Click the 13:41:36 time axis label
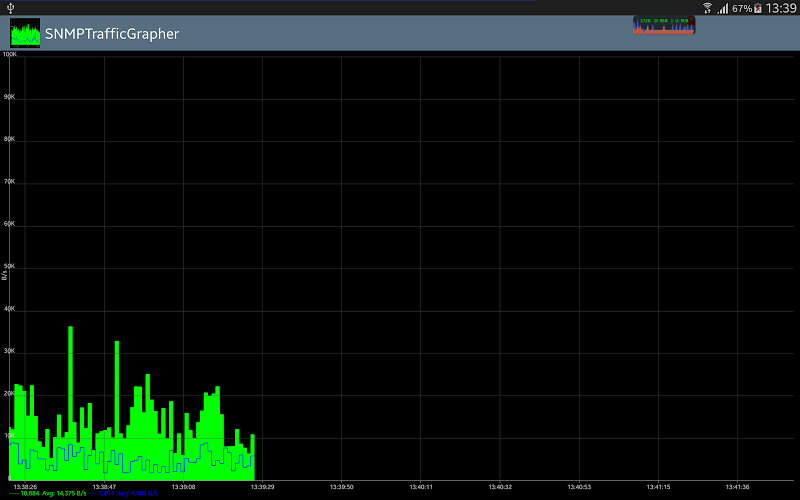800x500 pixels. point(736,487)
